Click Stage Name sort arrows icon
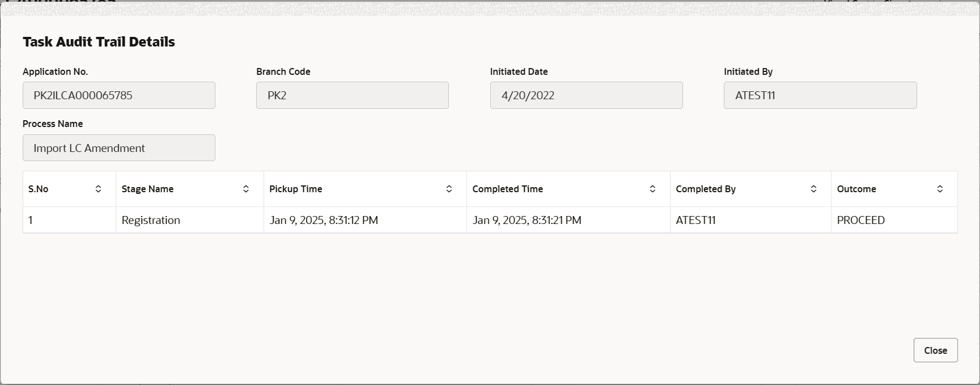980x385 pixels. (246, 189)
